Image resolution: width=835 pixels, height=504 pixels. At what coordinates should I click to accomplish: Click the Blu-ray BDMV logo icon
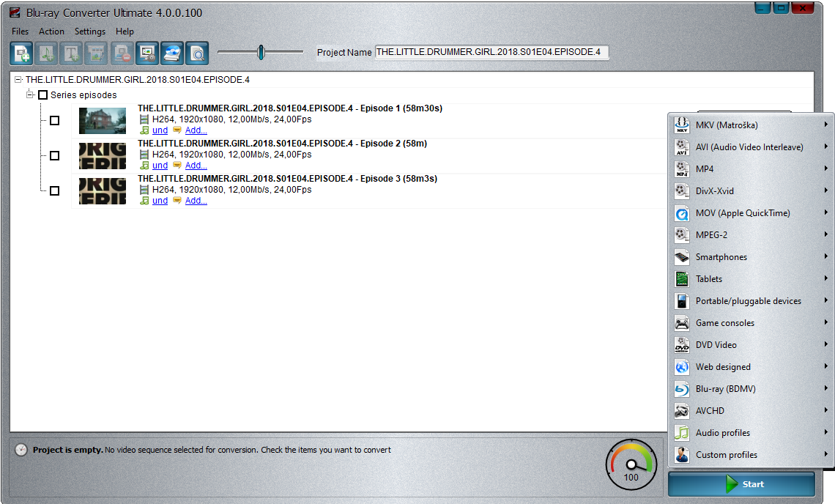682,389
